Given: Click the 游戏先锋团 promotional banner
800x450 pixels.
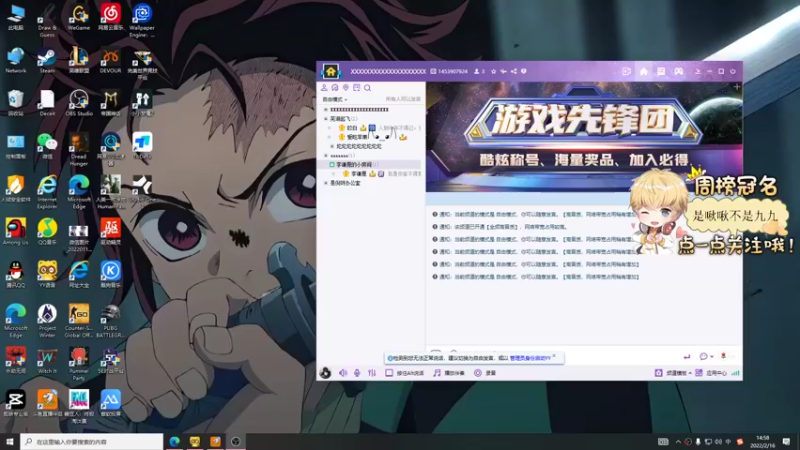Looking at the screenshot, I should [x=584, y=137].
